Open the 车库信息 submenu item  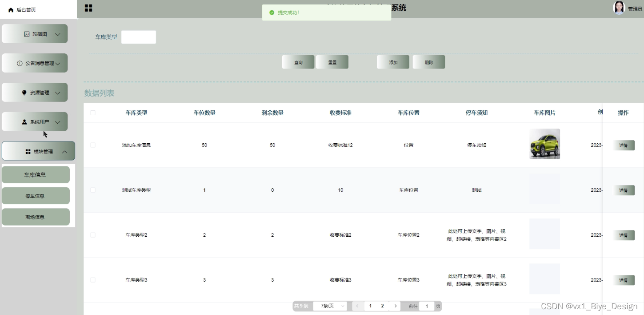pos(36,174)
